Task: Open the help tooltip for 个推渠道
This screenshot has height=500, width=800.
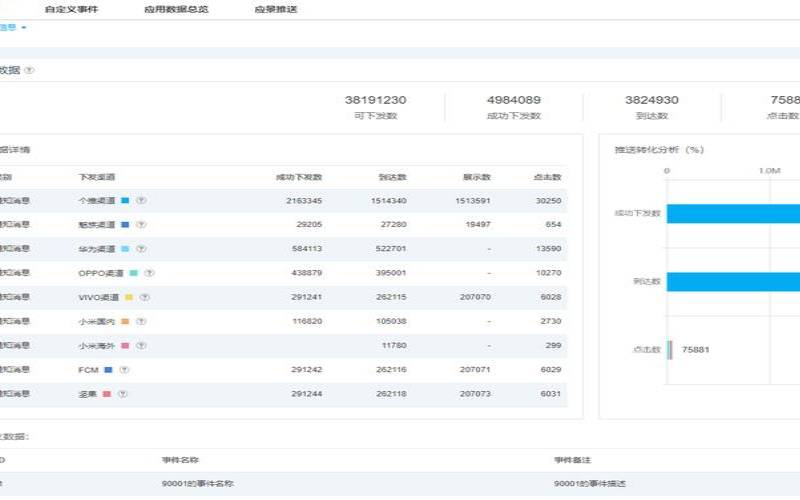Action: tap(141, 201)
